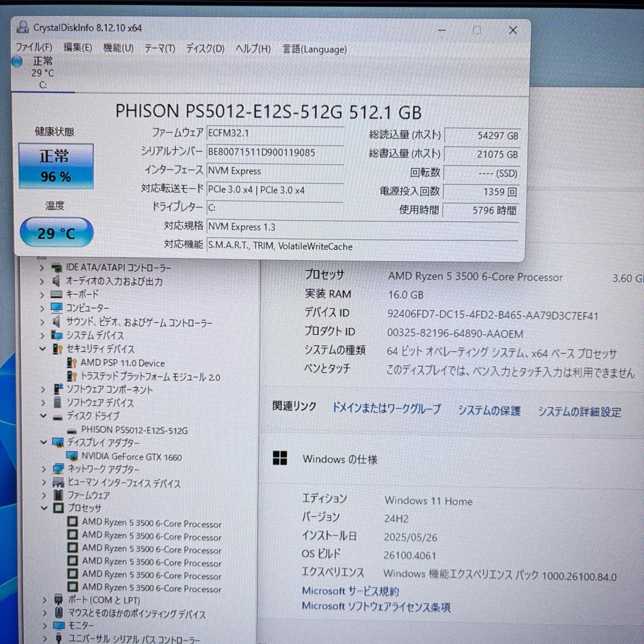Click the CrystalDiskInfo app icon in title bar
The width and height of the screenshot is (644, 644).
coord(23,27)
